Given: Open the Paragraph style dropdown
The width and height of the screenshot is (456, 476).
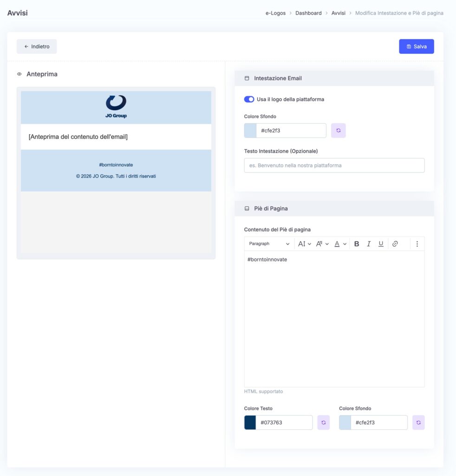Looking at the screenshot, I should [x=269, y=244].
